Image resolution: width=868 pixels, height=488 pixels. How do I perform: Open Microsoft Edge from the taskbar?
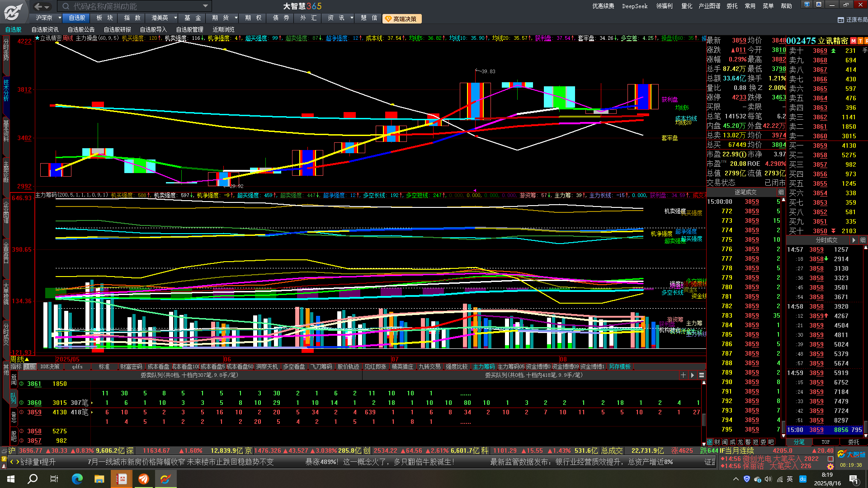tap(77, 479)
